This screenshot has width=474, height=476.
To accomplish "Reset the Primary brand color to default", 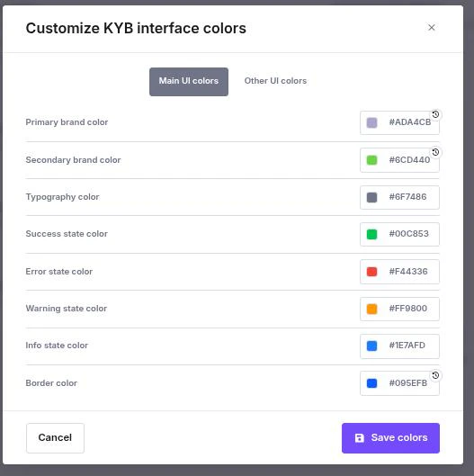I will click(x=435, y=114).
